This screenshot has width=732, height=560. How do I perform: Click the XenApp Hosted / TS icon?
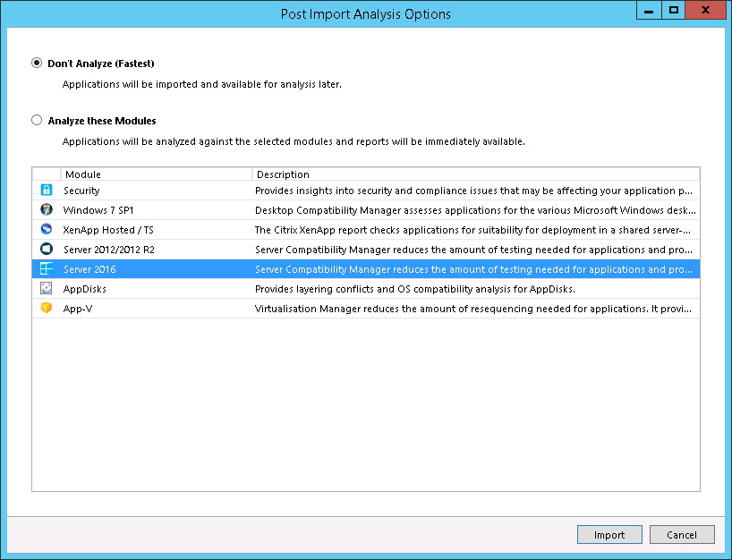(x=47, y=230)
